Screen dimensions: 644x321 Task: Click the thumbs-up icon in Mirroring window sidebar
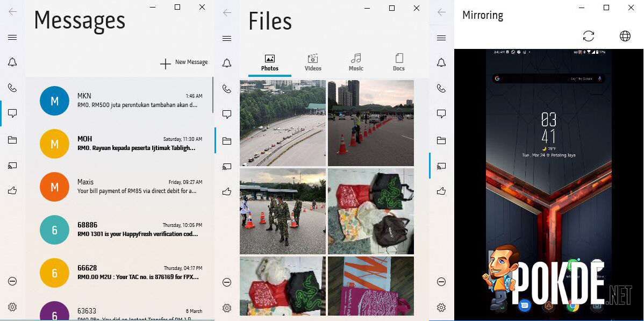click(x=441, y=191)
